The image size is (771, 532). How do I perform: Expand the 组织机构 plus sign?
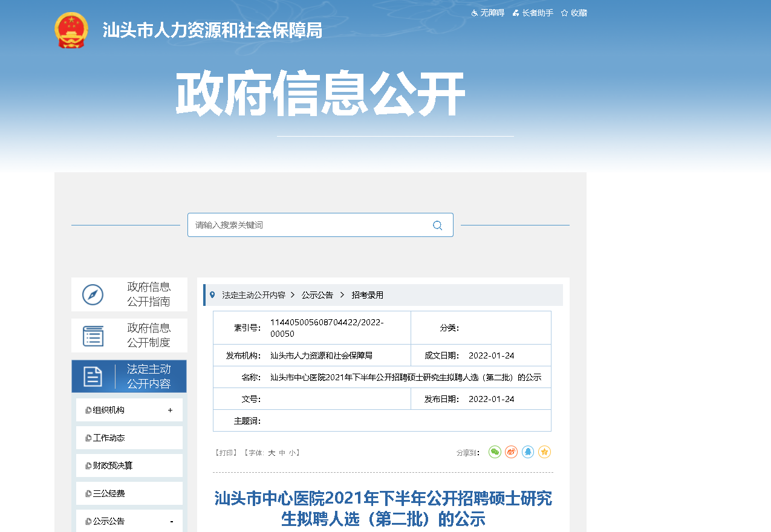click(x=170, y=410)
